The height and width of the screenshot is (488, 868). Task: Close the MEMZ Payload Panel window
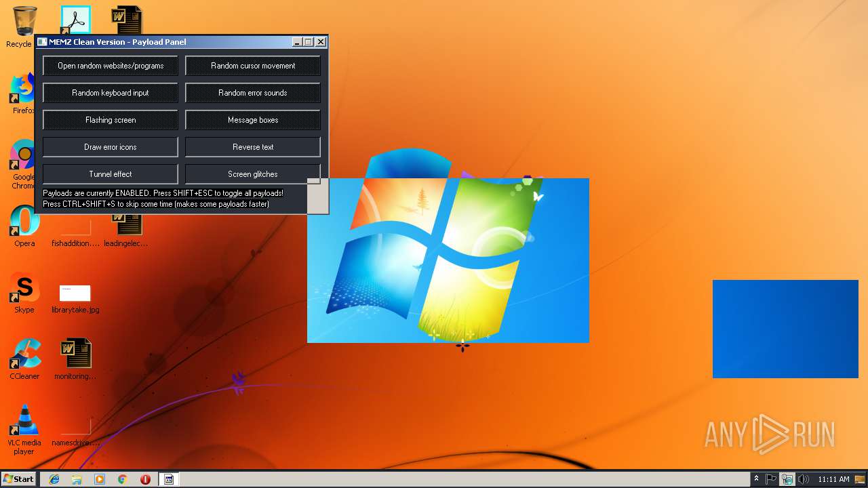point(321,42)
